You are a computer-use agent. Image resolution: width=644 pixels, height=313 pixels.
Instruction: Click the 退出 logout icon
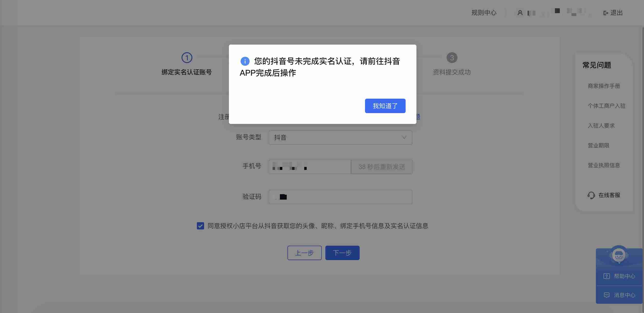pos(606,13)
